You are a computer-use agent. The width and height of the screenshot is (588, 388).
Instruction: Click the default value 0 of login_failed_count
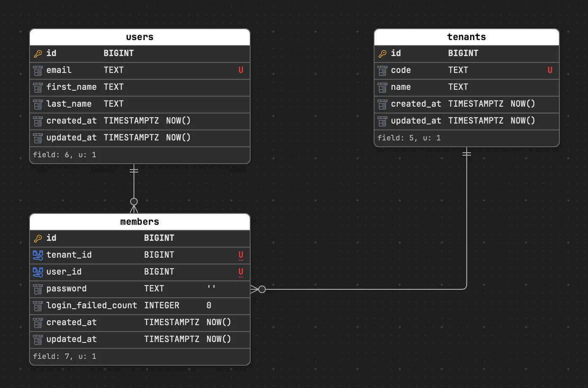point(209,305)
